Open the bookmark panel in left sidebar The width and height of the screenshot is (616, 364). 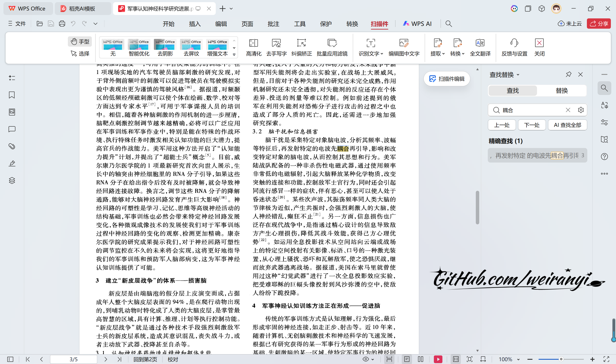[12, 95]
